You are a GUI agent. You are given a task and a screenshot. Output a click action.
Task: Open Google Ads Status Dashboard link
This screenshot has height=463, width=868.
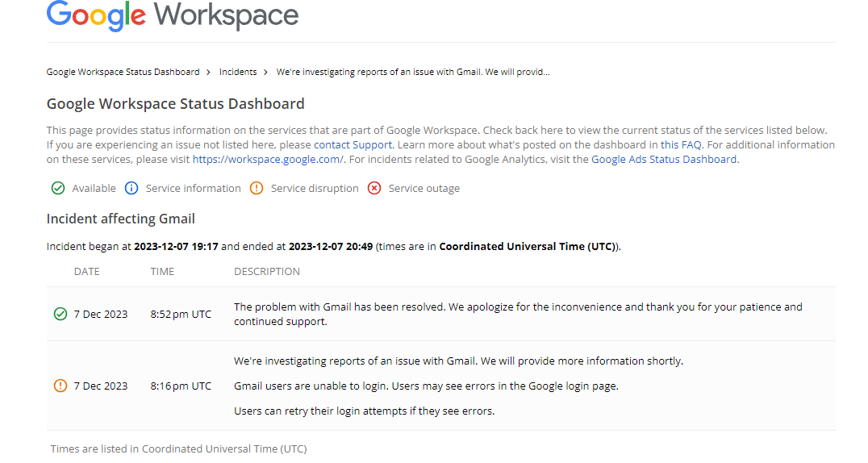click(664, 160)
